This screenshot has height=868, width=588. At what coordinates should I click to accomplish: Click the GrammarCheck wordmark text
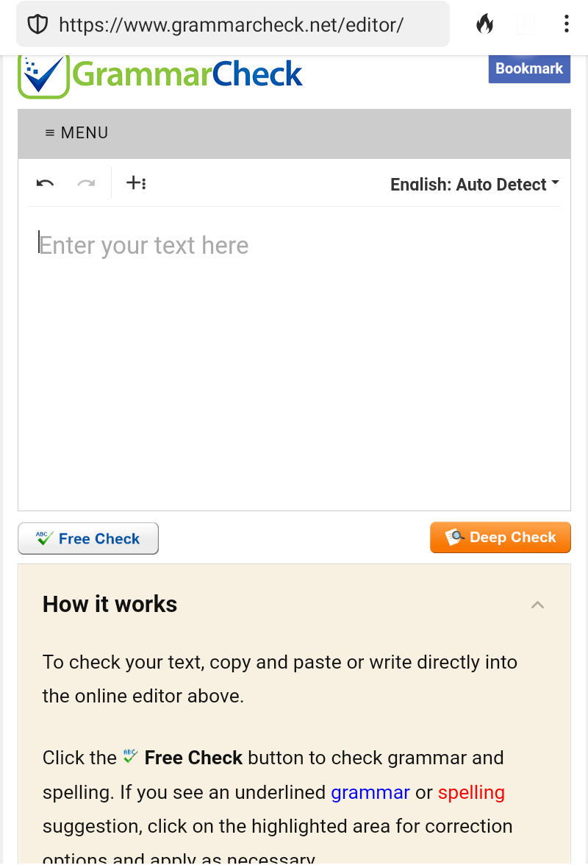point(188,74)
